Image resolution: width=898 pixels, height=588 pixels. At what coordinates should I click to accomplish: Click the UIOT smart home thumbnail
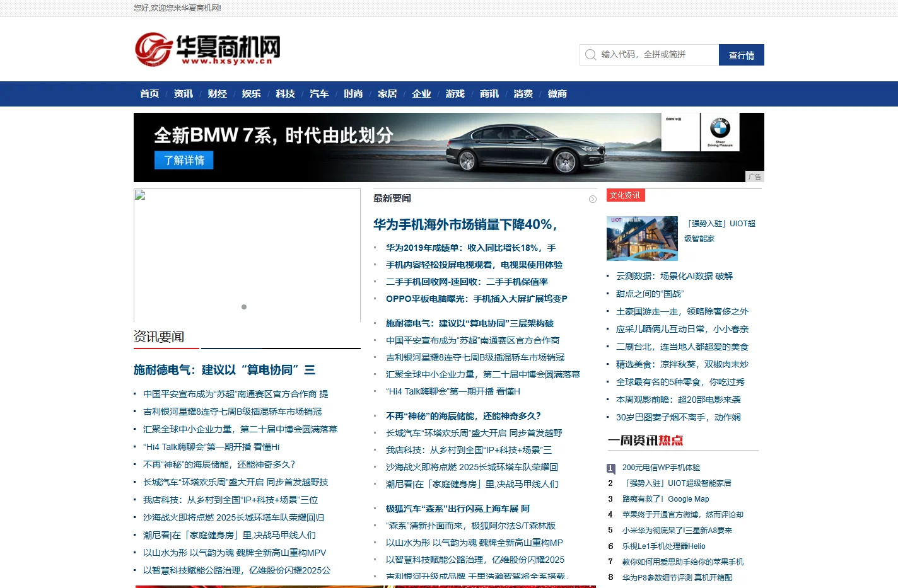[642, 238]
